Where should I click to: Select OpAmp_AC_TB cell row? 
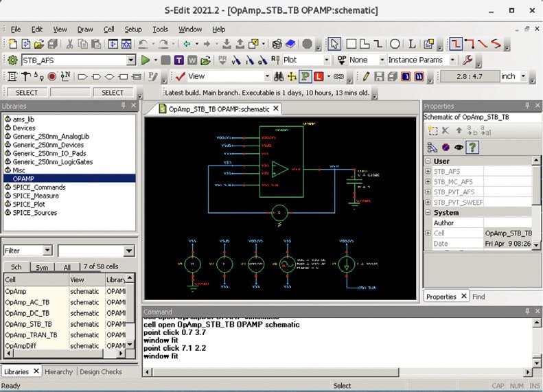[65, 302]
